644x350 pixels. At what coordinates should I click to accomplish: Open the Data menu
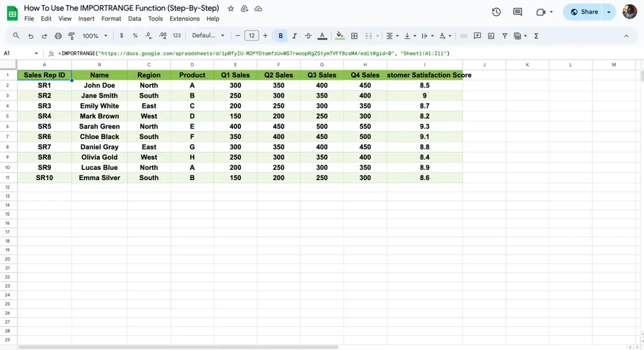coord(135,19)
